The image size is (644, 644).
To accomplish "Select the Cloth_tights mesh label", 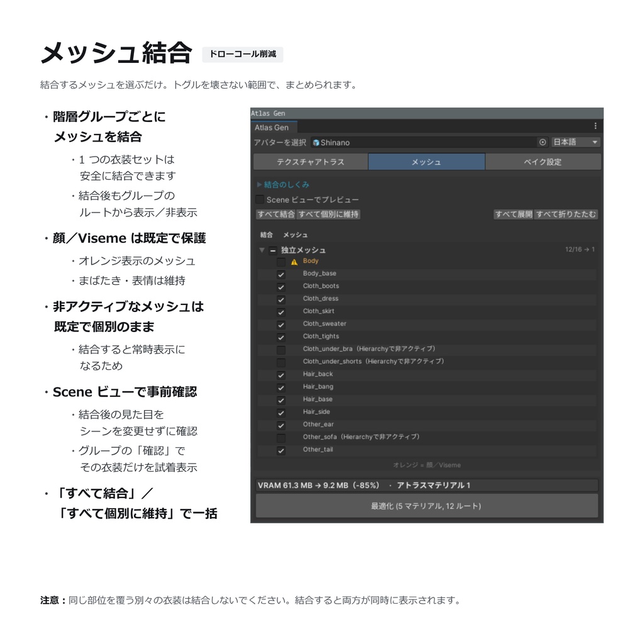I will (x=321, y=336).
